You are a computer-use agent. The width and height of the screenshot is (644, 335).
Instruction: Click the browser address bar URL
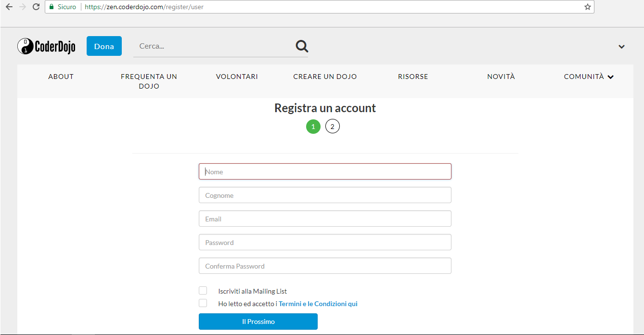coord(144,7)
